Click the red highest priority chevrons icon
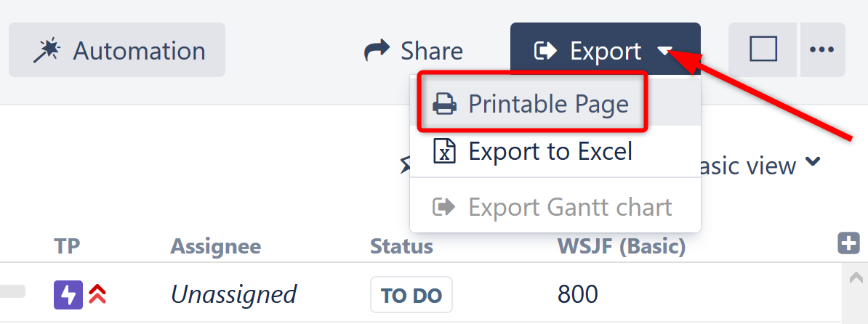The height and width of the screenshot is (324, 868). pyautogui.click(x=97, y=294)
